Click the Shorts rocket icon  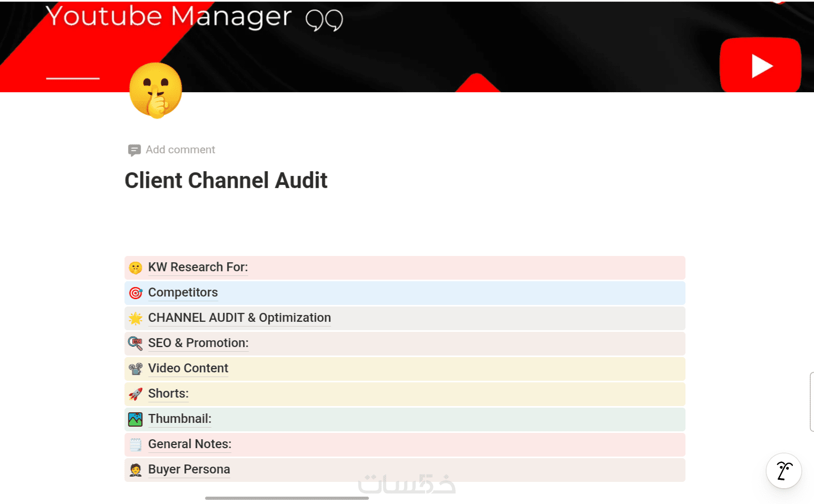[x=135, y=394]
